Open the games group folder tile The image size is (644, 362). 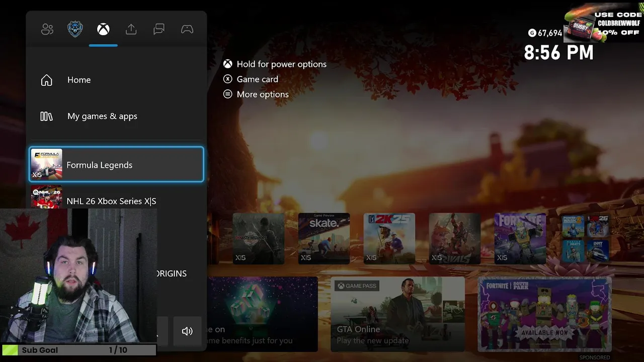click(586, 238)
